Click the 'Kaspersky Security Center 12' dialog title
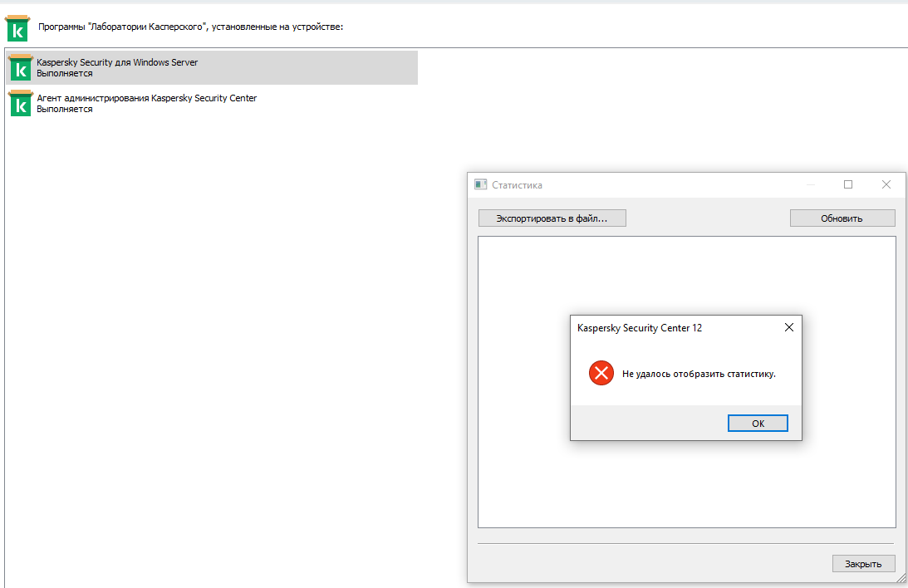 tap(640, 327)
